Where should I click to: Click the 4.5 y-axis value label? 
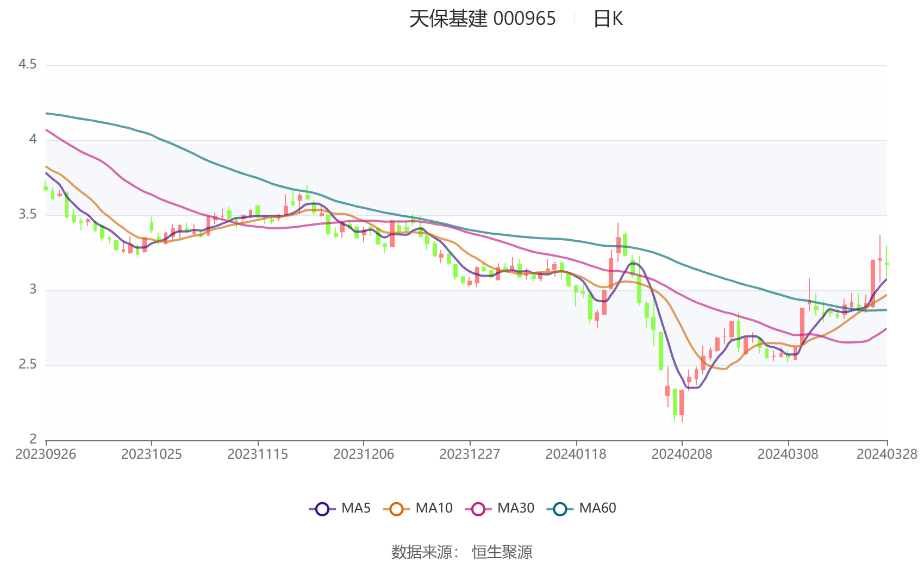point(27,65)
